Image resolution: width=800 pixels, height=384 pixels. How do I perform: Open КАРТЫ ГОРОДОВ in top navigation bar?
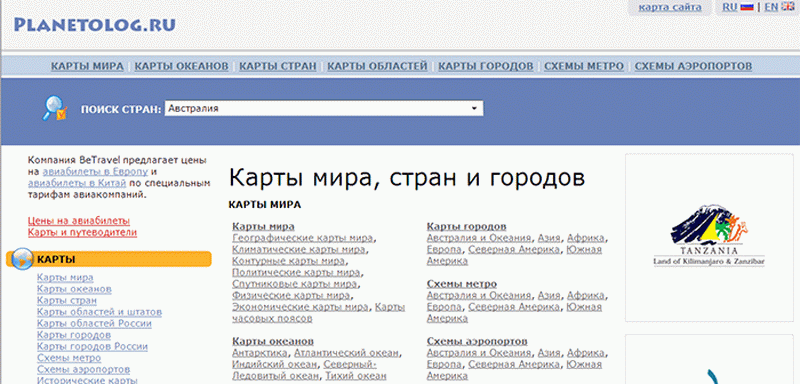(486, 66)
